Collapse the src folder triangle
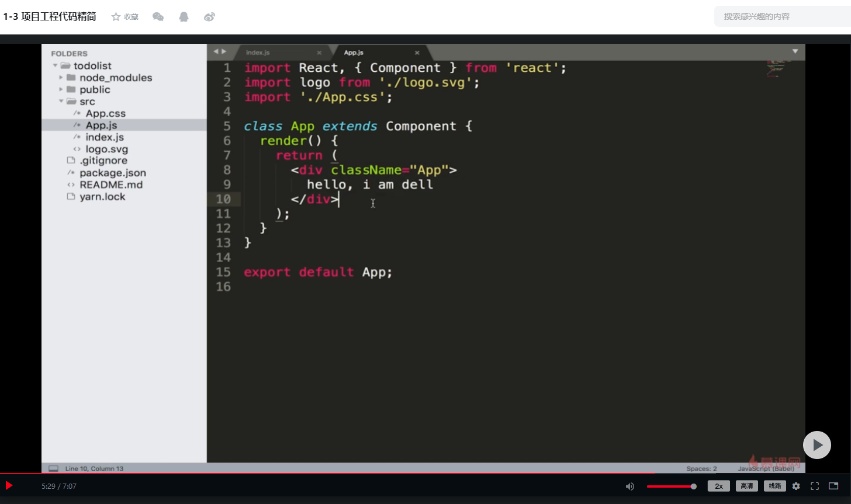 pos(61,101)
